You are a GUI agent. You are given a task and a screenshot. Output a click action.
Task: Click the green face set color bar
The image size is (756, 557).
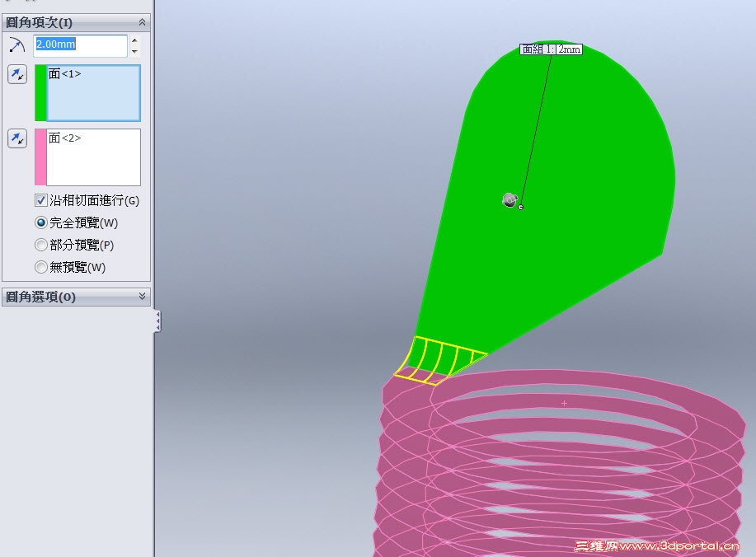(x=40, y=93)
